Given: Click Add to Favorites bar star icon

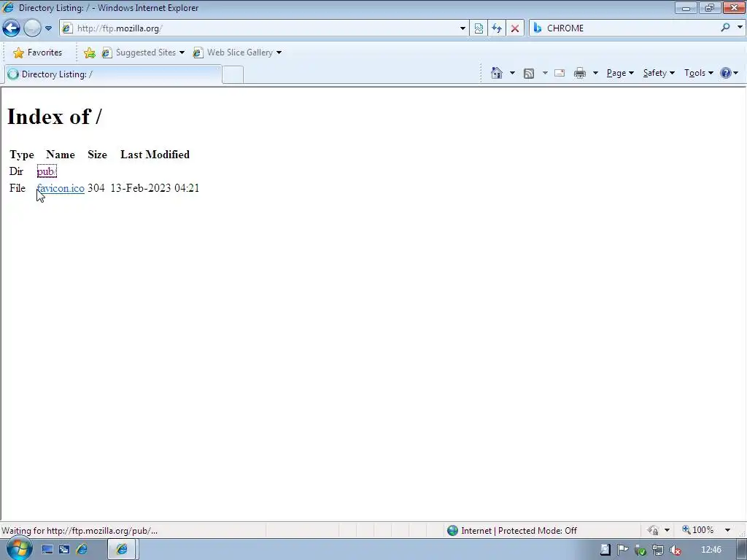Looking at the screenshot, I should coord(89,52).
